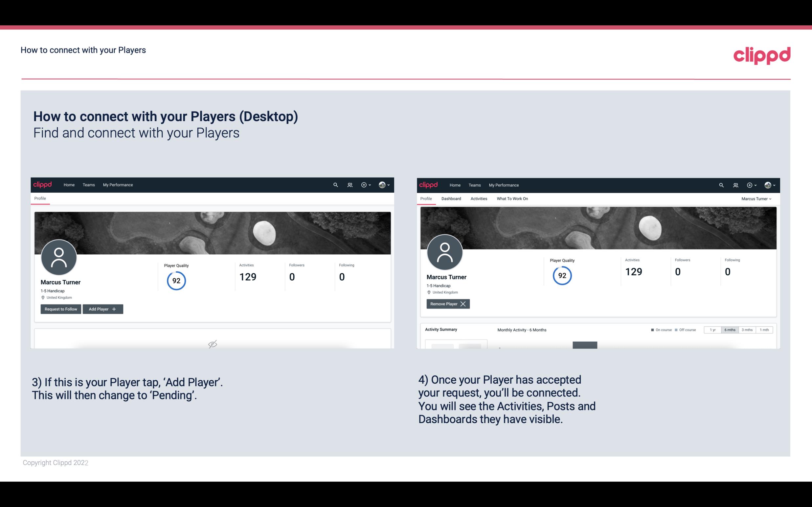812x507 pixels.
Task: Click the people/connections icon in left navbar
Action: click(350, 185)
